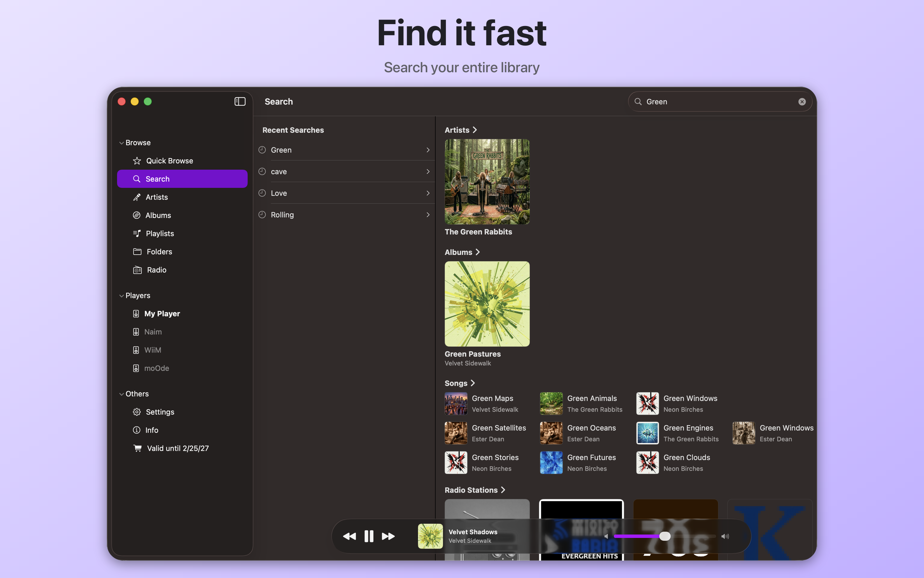This screenshot has height=578, width=924.
Task: Open Settings gear icon
Action: 137,412
